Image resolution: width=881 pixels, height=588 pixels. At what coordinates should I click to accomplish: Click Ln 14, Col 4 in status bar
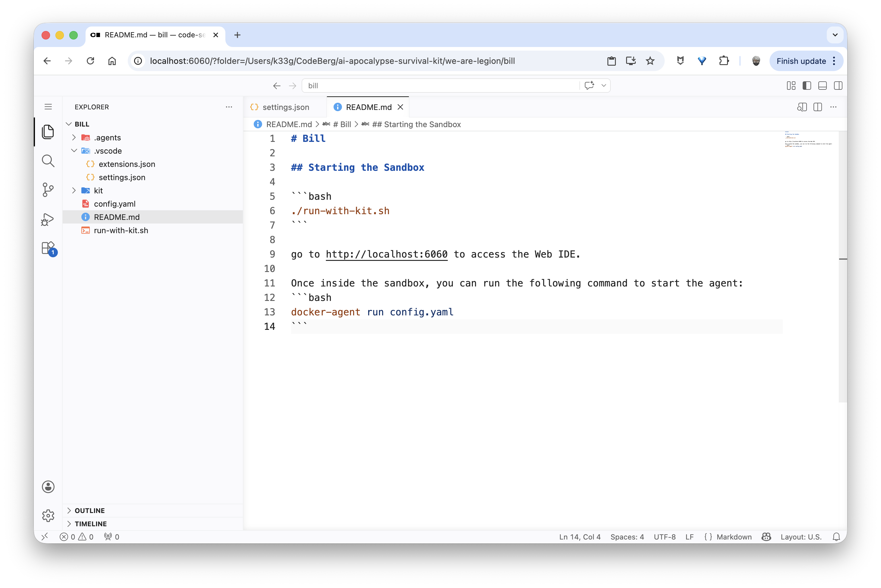580,537
